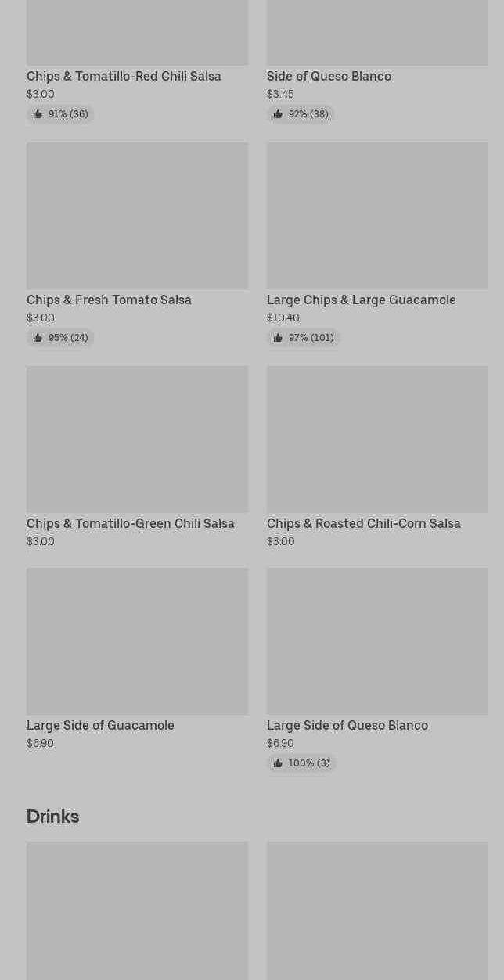Select Large Side of Guacamole title
Image resolution: width=504 pixels, height=980 pixels.
pos(100,726)
